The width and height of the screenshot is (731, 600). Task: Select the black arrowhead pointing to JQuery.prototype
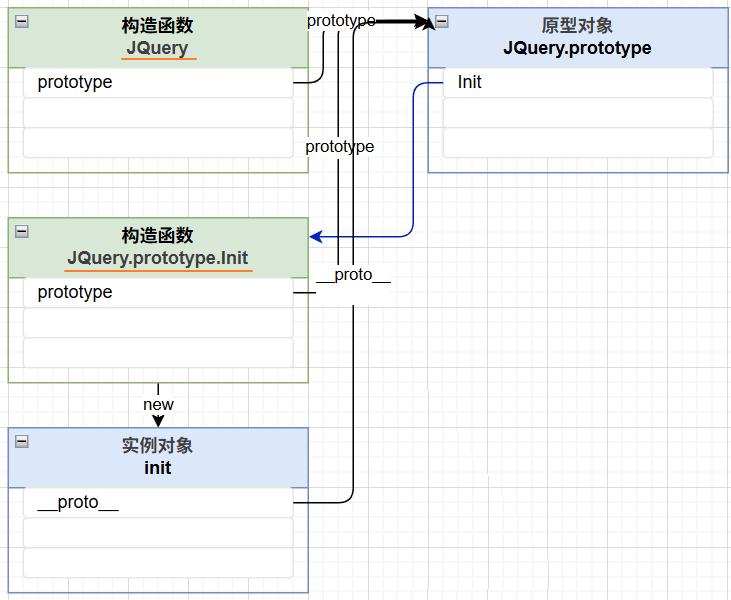coord(425,21)
